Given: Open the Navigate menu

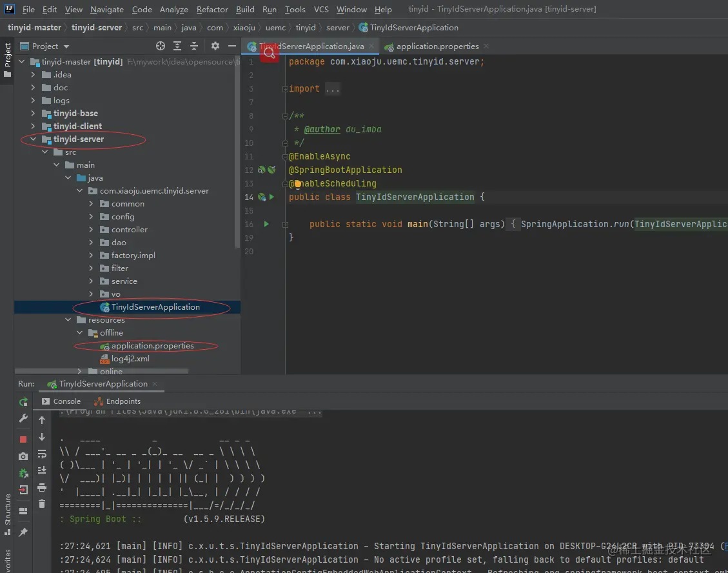Looking at the screenshot, I should coord(107,9).
